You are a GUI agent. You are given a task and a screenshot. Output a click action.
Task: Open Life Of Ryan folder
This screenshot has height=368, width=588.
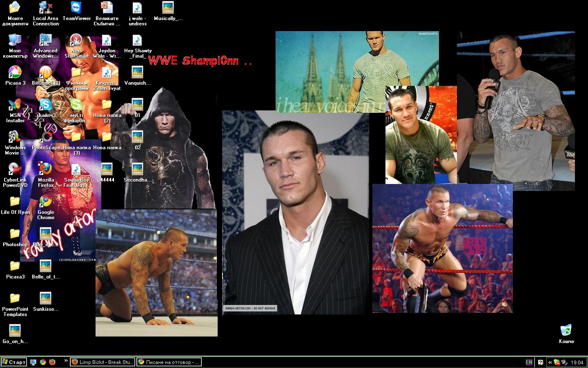tap(15, 205)
